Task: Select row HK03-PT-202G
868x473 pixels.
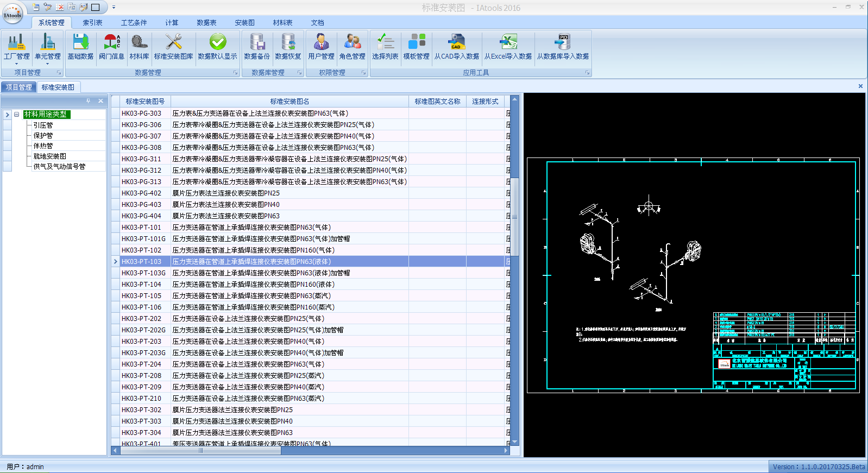Action: pos(311,330)
